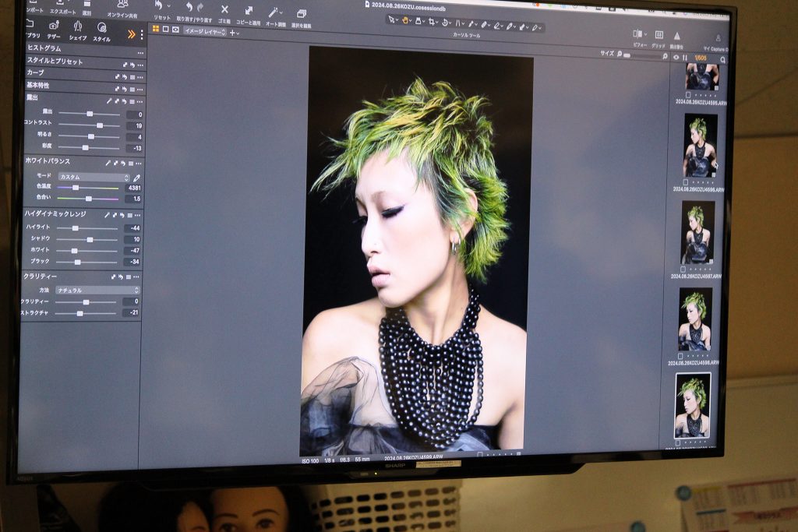Image resolution: width=798 pixels, height=532 pixels.
Task: Open the Shape (シェイプ) tool tab
Action: pyautogui.click(x=77, y=26)
